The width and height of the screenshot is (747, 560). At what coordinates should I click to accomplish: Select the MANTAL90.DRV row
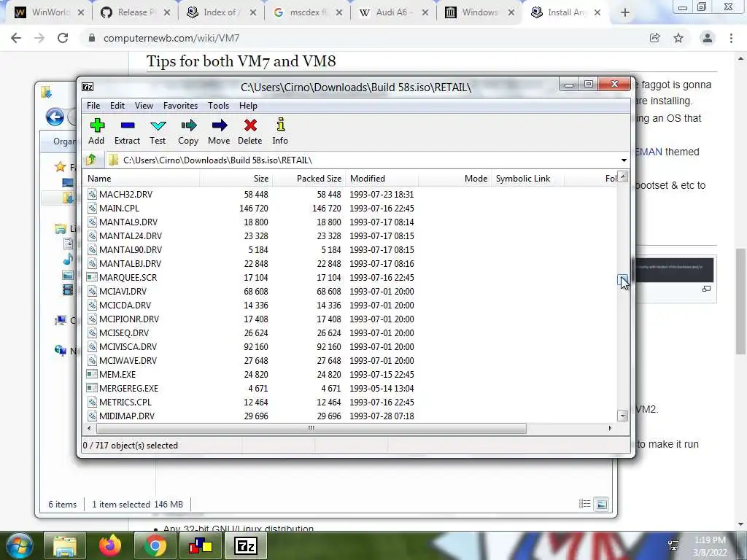(x=131, y=249)
